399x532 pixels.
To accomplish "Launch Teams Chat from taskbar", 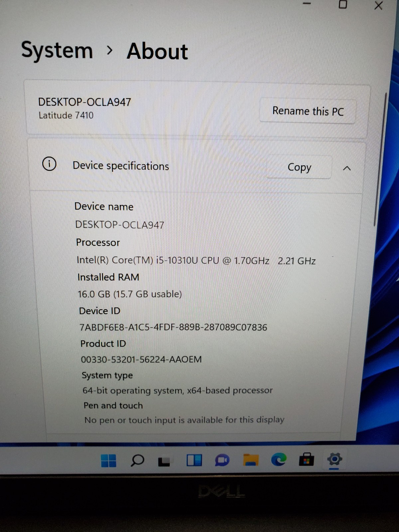I will 222,460.
